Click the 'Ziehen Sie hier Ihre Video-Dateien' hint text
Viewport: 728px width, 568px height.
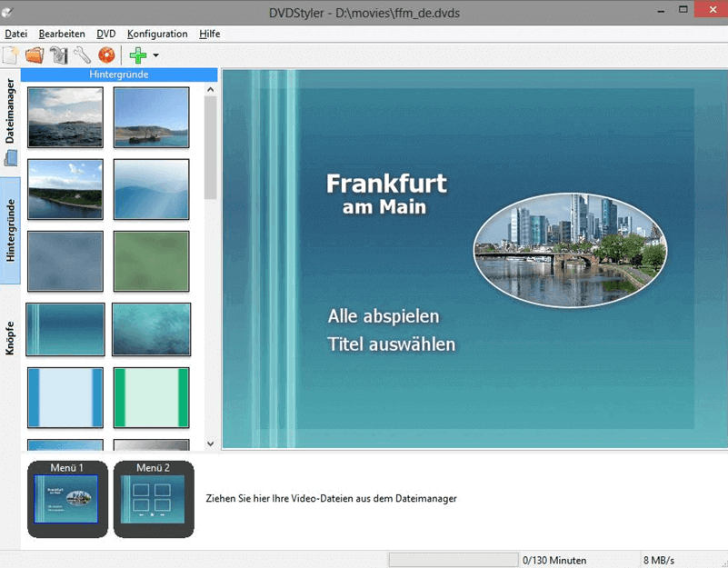331,498
